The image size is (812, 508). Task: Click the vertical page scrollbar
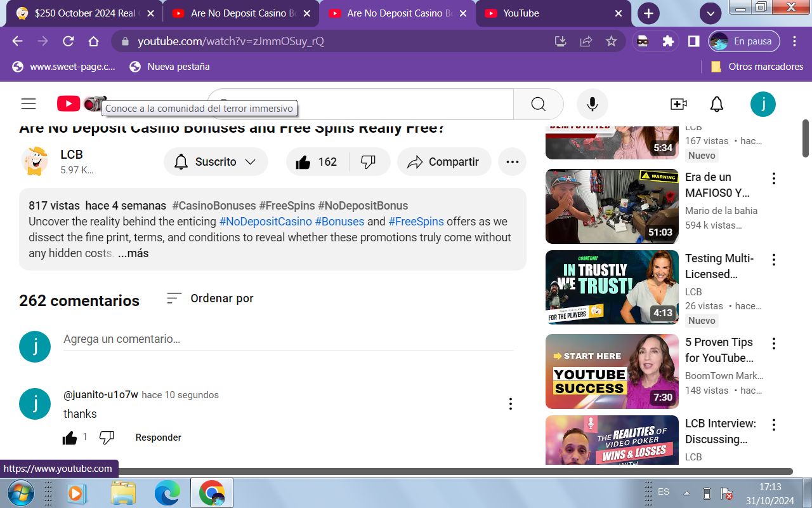pyautogui.click(x=806, y=138)
